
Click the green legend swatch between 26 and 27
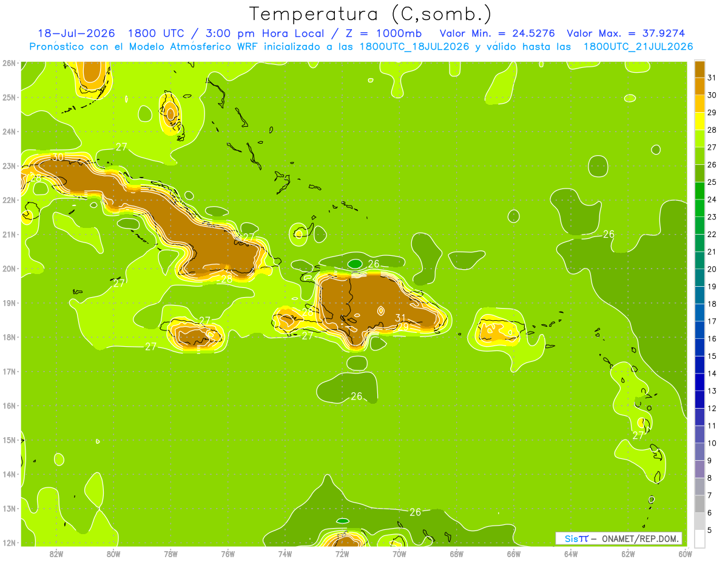tap(699, 156)
